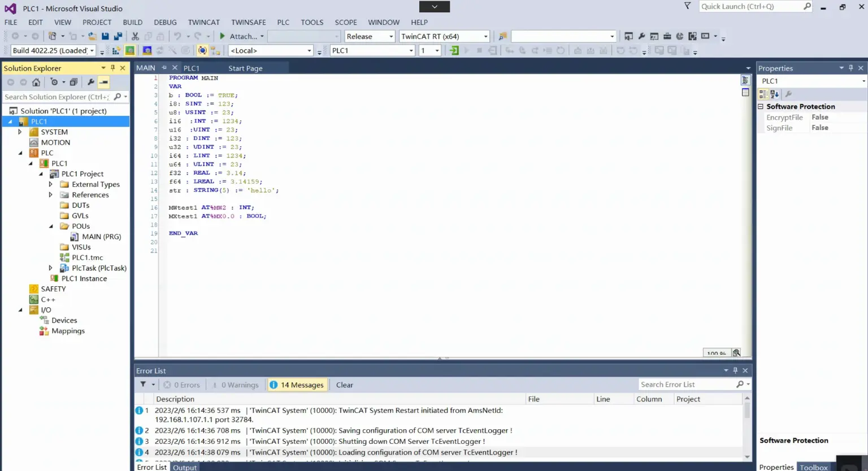
Task: Click the Home icon in Solution Explorer
Action: [x=36, y=82]
